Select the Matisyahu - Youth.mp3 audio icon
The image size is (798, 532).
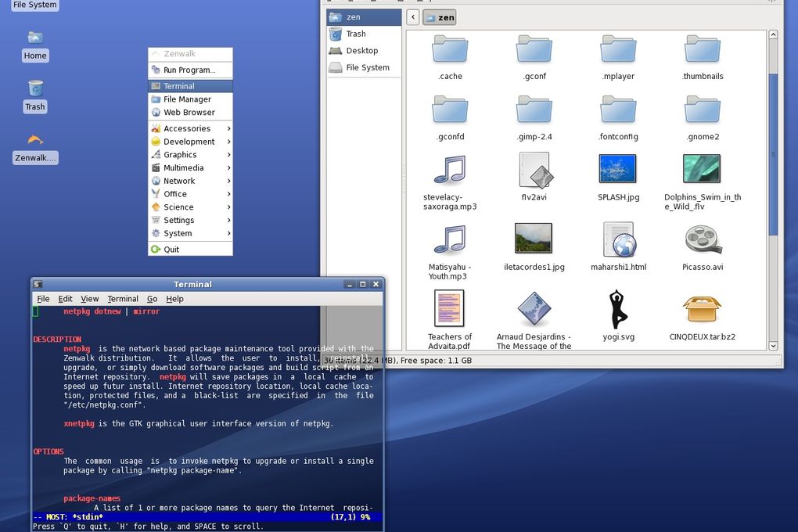coord(450,239)
